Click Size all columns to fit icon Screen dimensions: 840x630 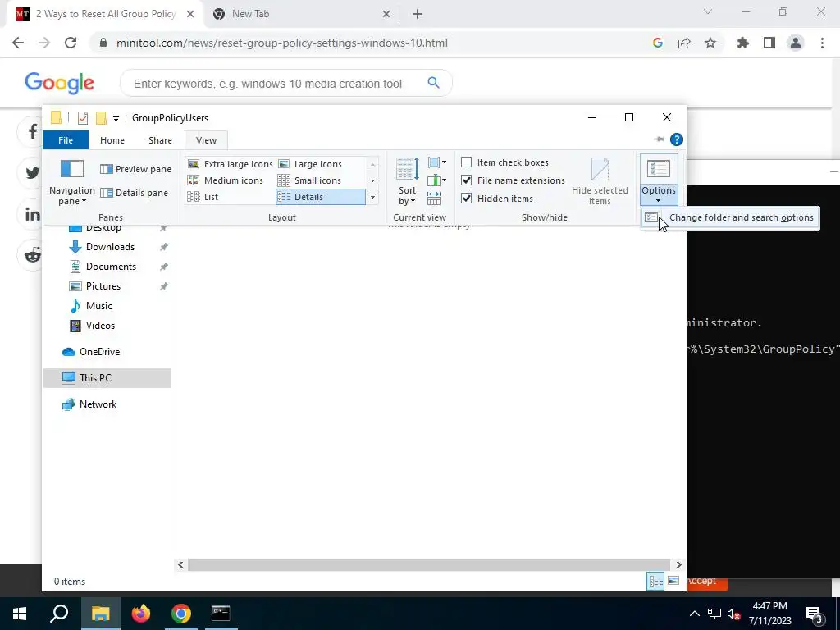pos(434,199)
